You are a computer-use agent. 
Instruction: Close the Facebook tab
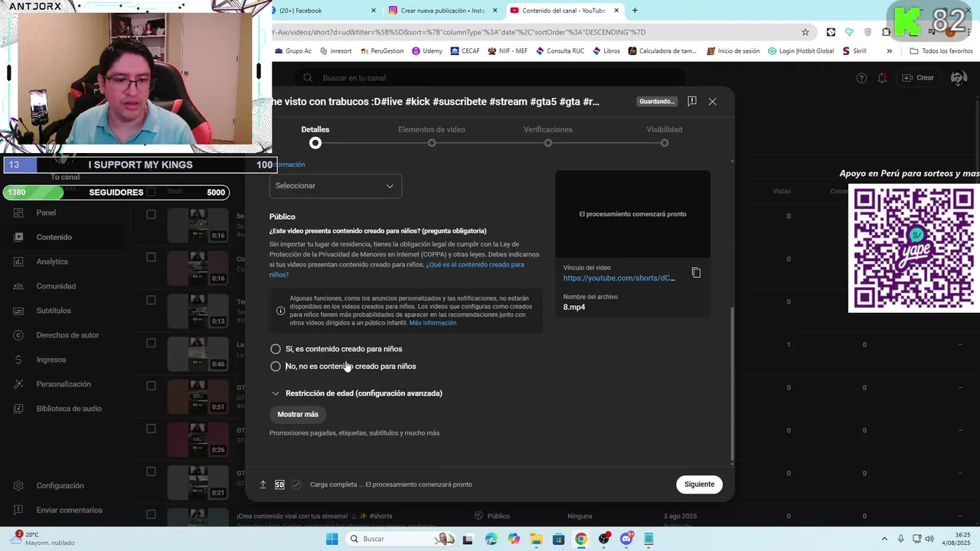pos(374,11)
